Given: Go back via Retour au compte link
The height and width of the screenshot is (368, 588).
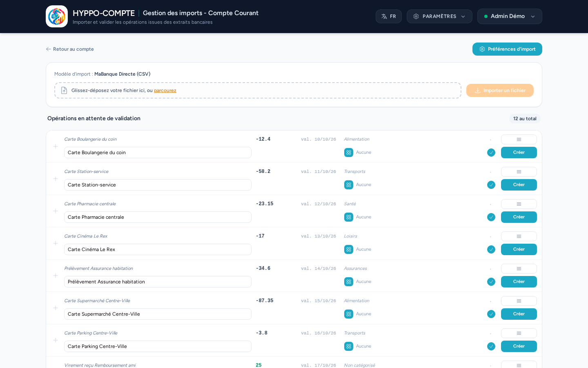Looking at the screenshot, I should 70,49.
